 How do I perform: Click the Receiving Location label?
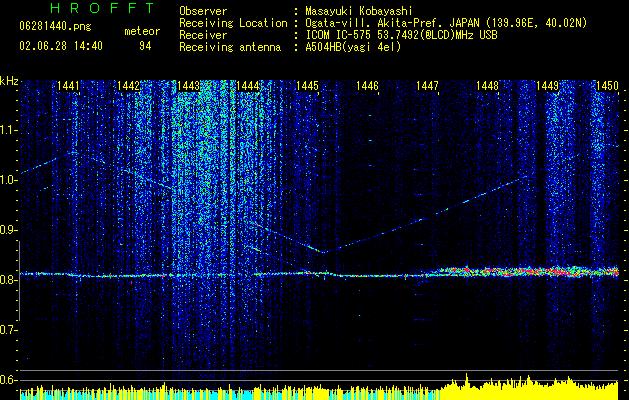point(233,23)
